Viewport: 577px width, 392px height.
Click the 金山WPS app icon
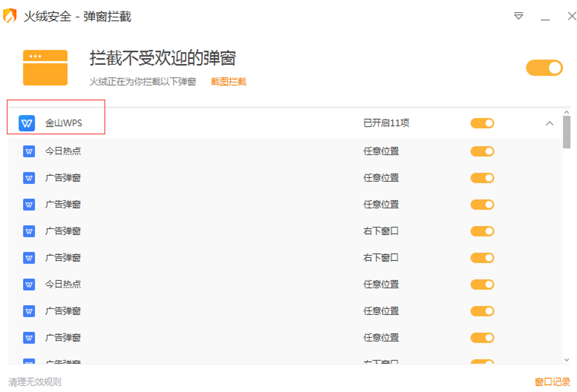tap(27, 123)
